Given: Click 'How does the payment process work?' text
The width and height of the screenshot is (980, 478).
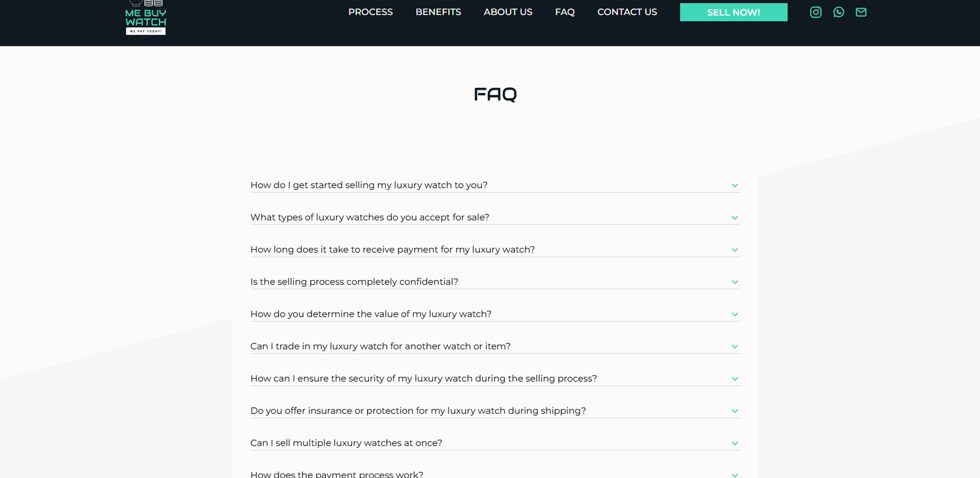Looking at the screenshot, I should point(337,474).
